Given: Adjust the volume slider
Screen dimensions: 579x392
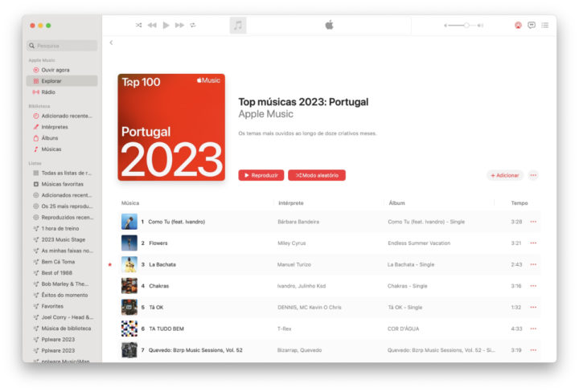Looking at the screenshot, I should pos(464,26).
